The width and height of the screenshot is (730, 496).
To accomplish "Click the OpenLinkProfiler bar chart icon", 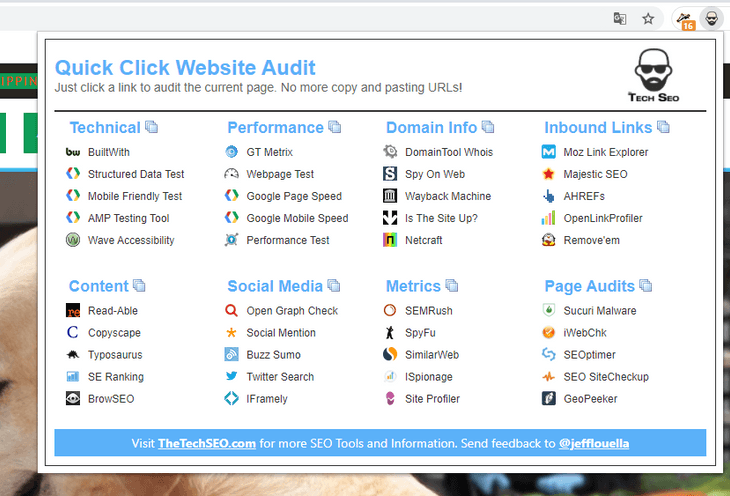I will (549, 217).
